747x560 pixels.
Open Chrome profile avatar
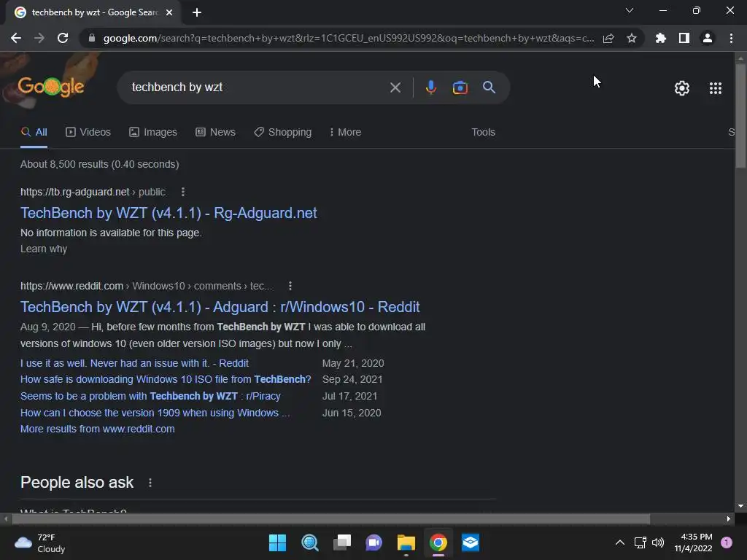708,38
